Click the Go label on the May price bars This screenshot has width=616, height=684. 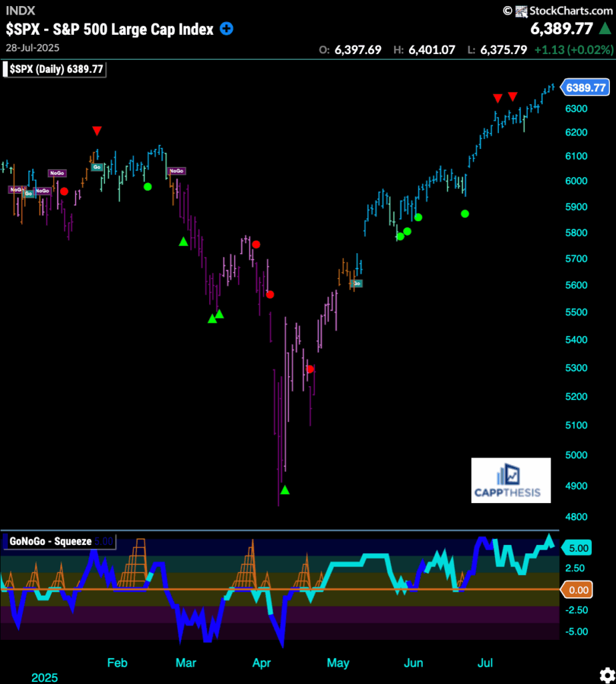[357, 284]
